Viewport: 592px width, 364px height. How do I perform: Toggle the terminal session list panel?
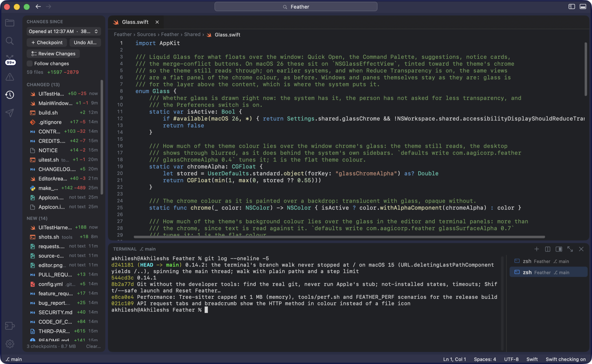pyautogui.click(x=559, y=249)
